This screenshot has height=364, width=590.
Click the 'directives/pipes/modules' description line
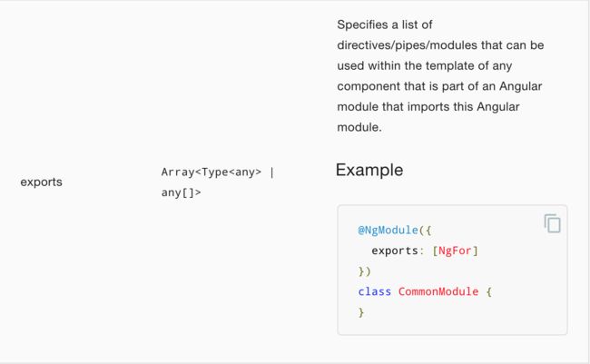point(440,45)
